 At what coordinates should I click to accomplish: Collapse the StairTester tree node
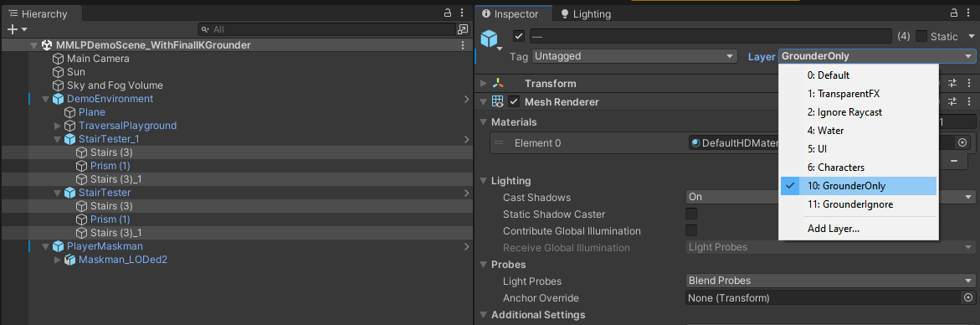coord(58,193)
